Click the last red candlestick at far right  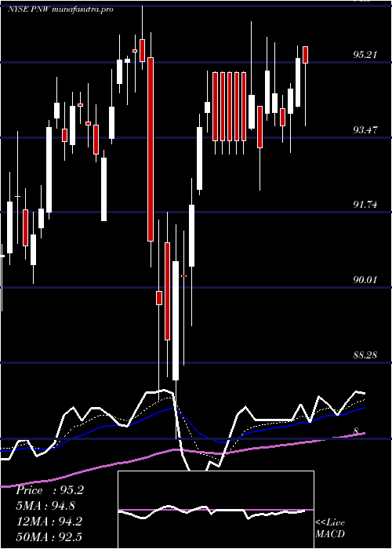305,55
